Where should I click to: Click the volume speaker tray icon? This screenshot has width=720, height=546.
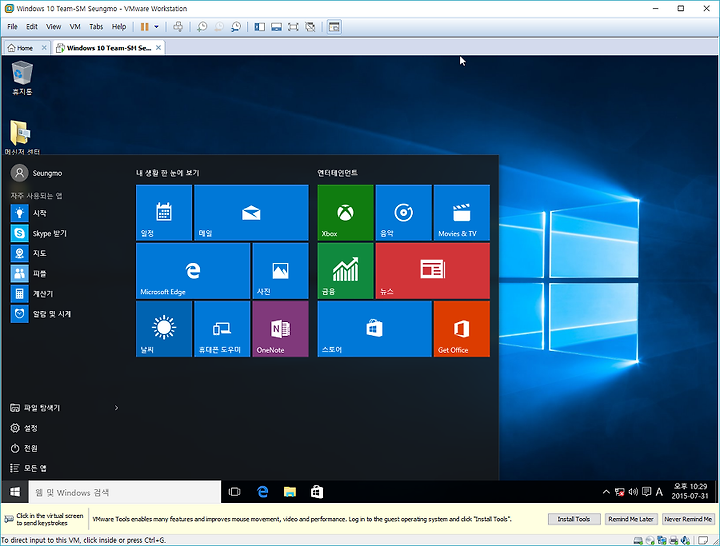click(x=633, y=492)
